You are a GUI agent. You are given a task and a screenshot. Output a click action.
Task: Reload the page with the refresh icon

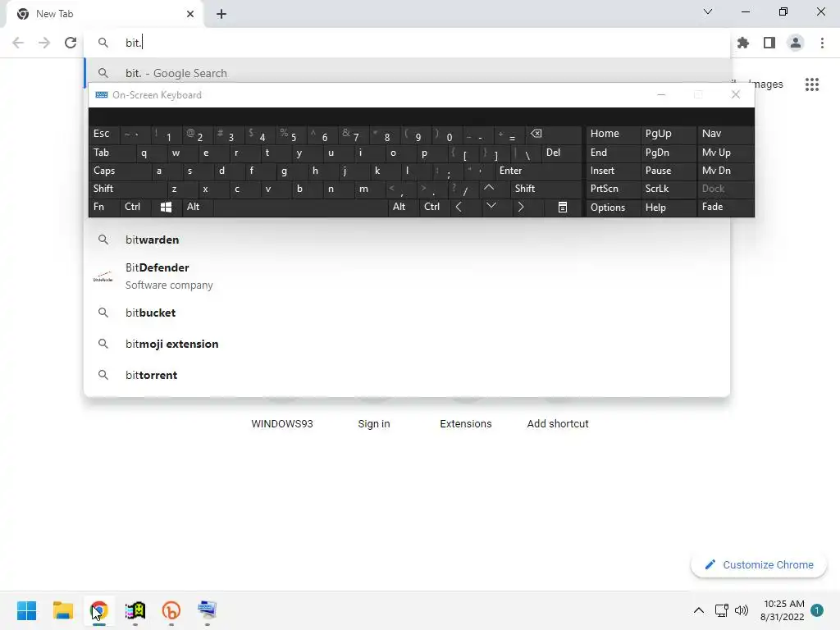coord(71,43)
